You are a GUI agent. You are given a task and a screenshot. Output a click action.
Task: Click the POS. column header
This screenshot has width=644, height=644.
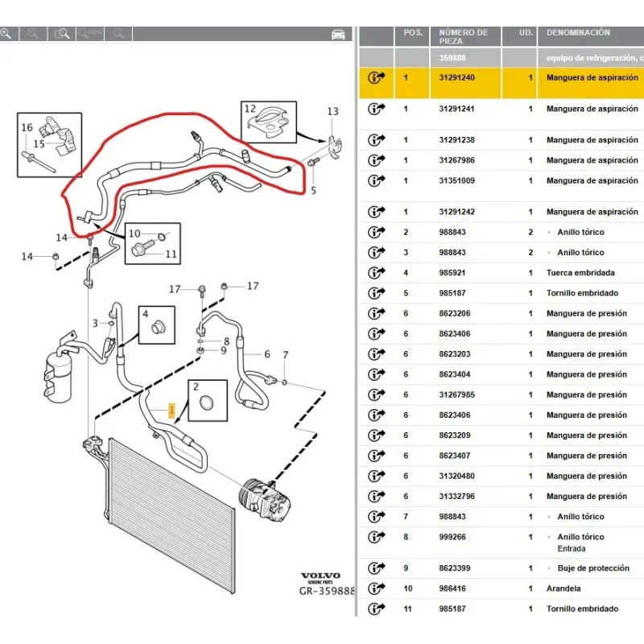point(413,33)
